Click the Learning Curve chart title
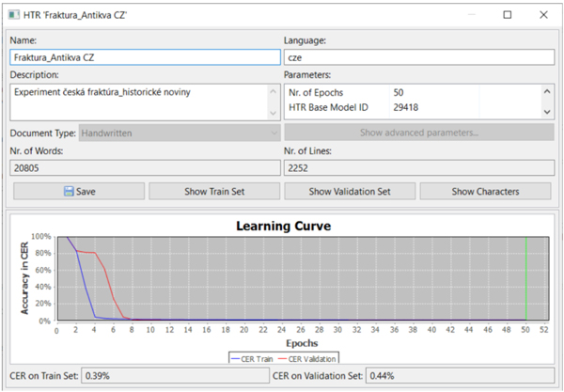This screenshot has height=392, width=564. pos(284,226)
